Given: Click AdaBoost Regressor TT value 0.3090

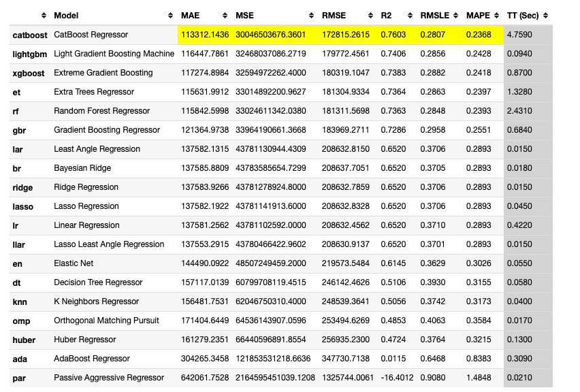Looking at the screenshot, I should tap(519, 359).
